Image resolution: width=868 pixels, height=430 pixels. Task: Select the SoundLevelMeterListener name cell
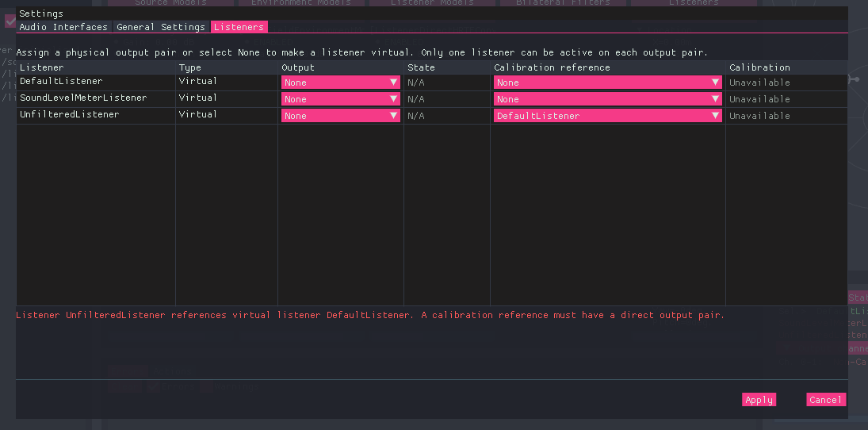click(x=83, y=98)
